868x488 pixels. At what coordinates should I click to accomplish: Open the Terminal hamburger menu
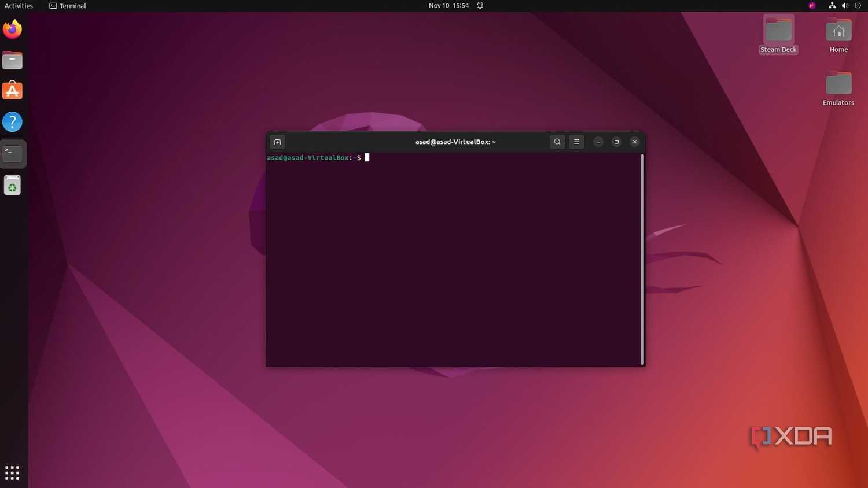(x=576, y=142)
